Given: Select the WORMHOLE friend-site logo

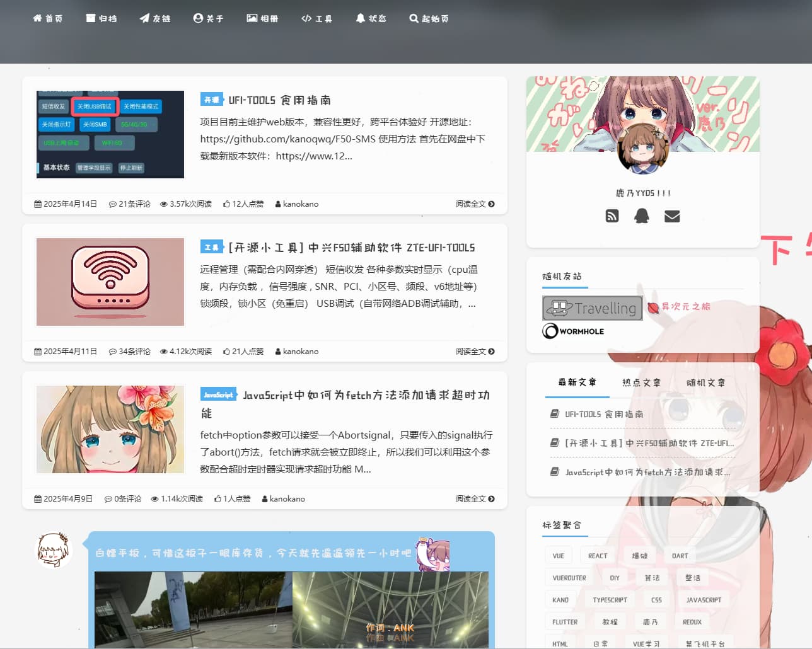Looking at the screenshot, I should 573,330.
